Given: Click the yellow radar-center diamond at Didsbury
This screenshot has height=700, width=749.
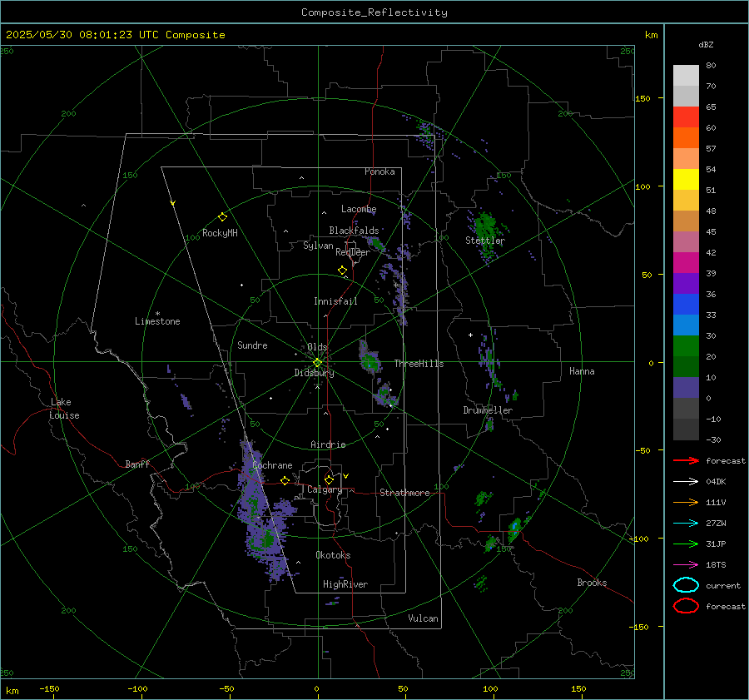Looking at the screenshot, I should click(317, 363).
